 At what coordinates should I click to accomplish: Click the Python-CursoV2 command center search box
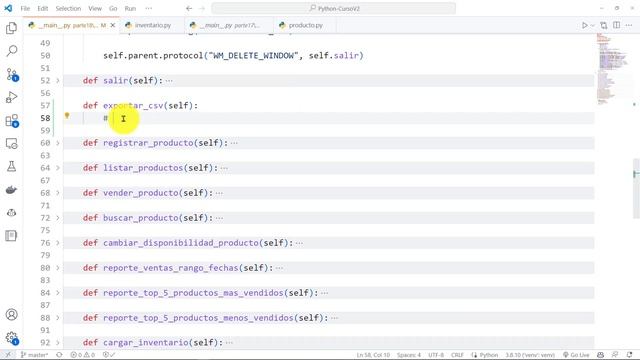pos(333,8)
